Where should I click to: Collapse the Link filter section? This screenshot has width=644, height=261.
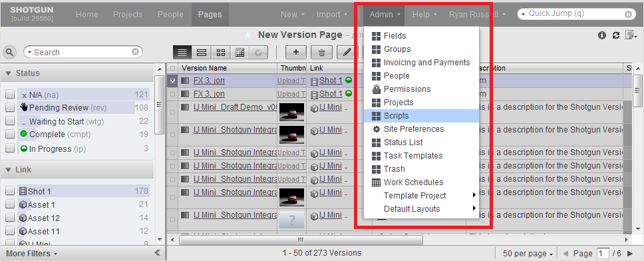pos(9,170)
